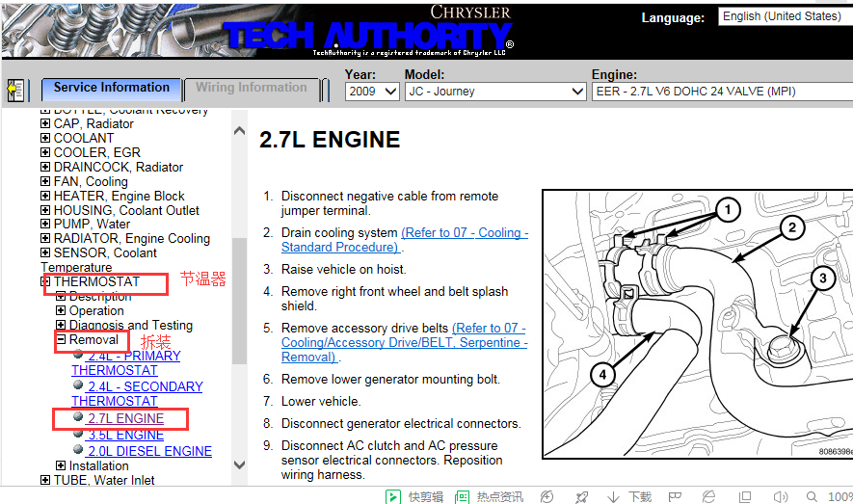The height and width of the screenshot is (504, 853).
Task: Expand the PUMP, Water tree node
Action: pyautogui.click(x=45, y=224)
